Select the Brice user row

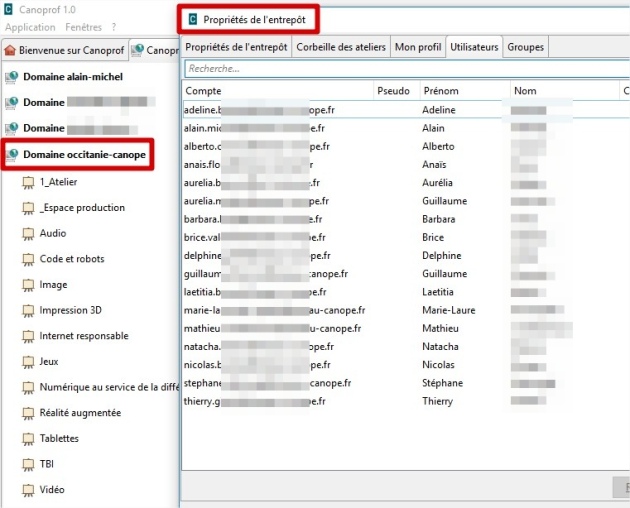tap(406, 238)
